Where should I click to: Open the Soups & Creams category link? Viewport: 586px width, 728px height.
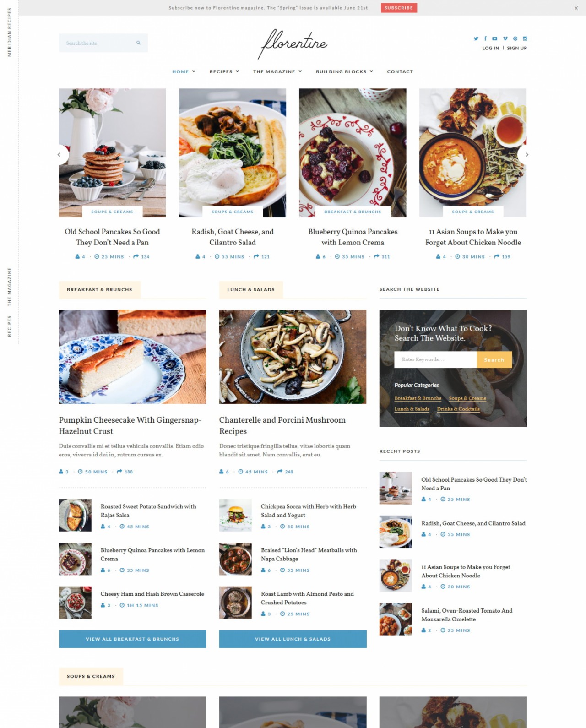coord(467,398)
